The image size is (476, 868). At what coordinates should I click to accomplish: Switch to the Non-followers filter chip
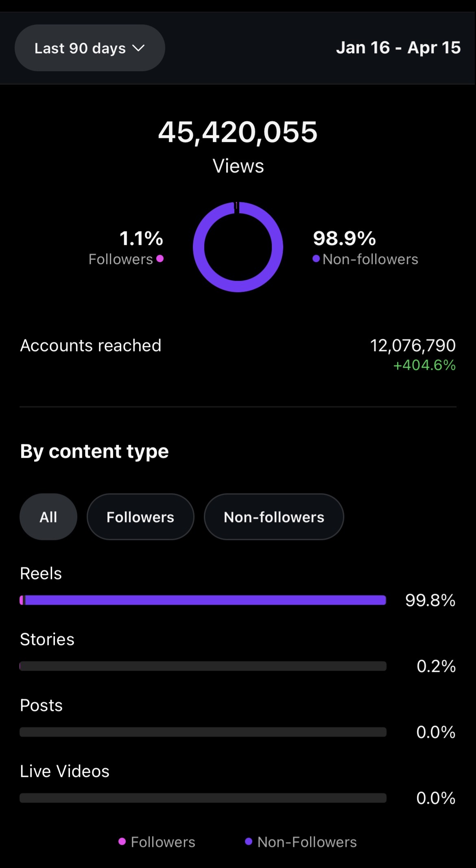[274, 517]
